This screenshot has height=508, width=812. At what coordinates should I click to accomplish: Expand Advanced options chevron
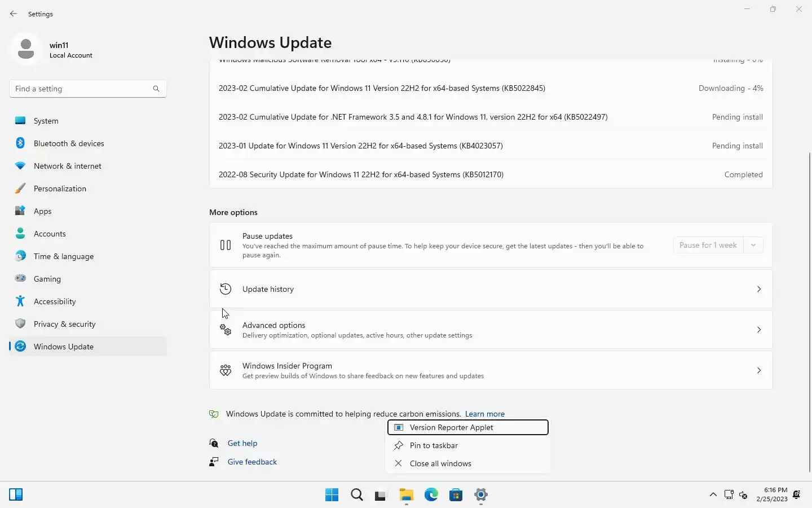[x=759, y=330]
